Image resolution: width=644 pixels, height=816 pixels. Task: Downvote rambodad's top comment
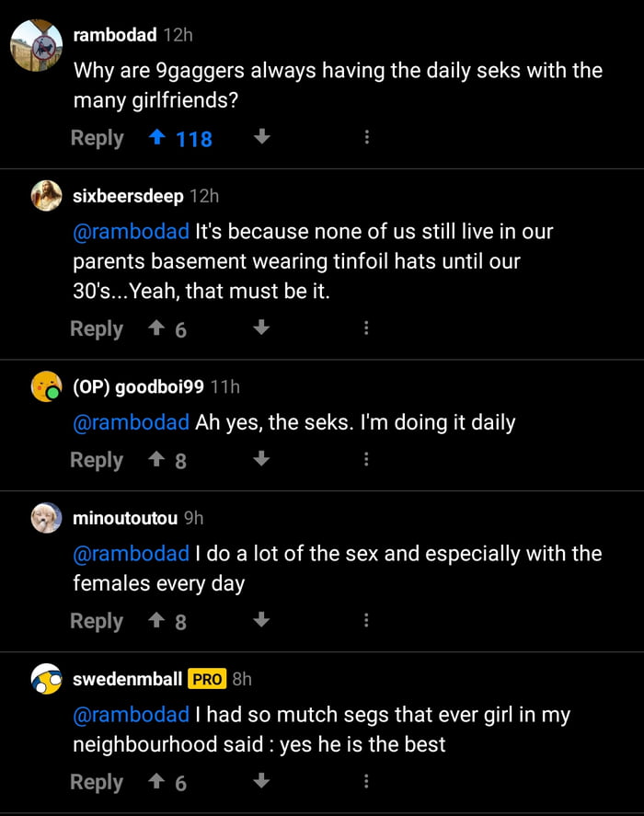click(x=260, y=136)
